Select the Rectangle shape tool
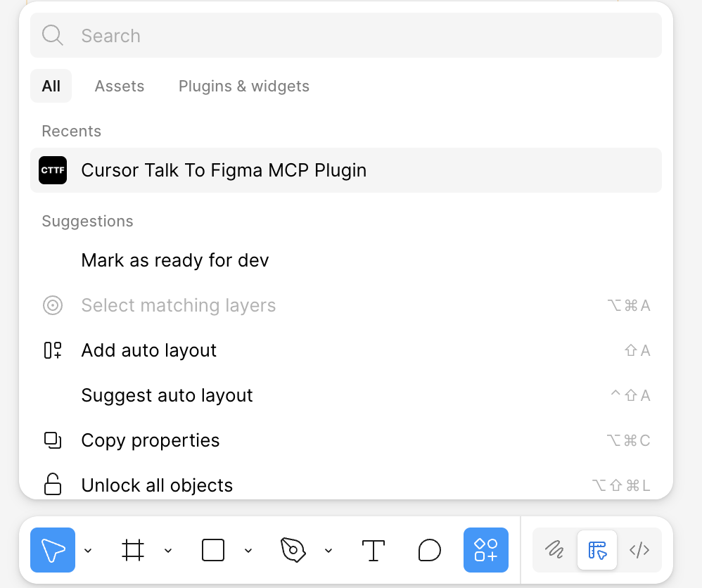 coord(213,550)
